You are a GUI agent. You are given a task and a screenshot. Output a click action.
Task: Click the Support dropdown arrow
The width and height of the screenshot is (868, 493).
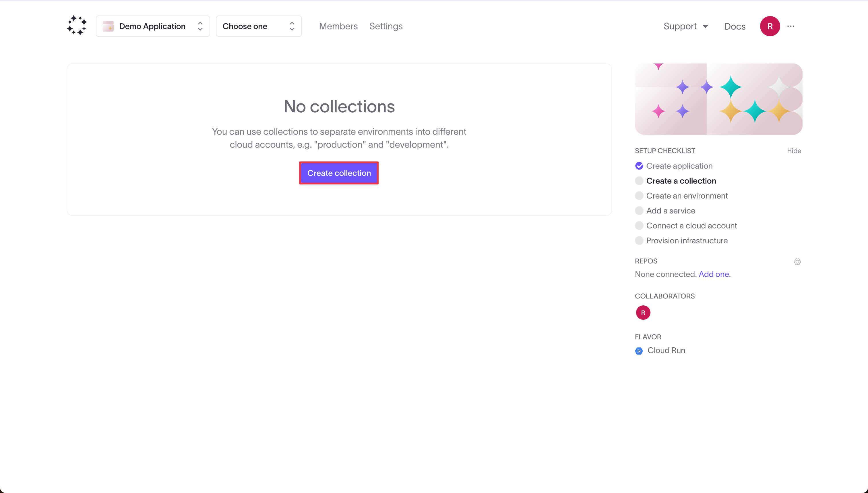click(705, 26)
